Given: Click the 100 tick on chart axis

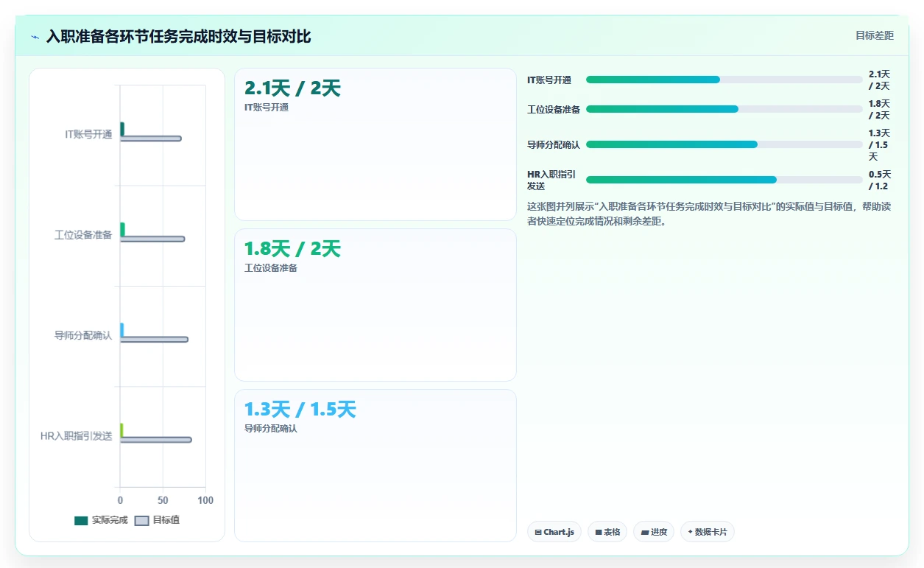Looking at the screenshot, I should click(205, 500).
